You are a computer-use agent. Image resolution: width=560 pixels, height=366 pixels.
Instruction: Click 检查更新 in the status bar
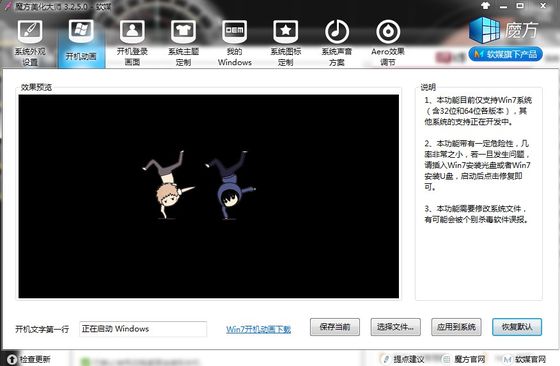click(x=35, y=359)
